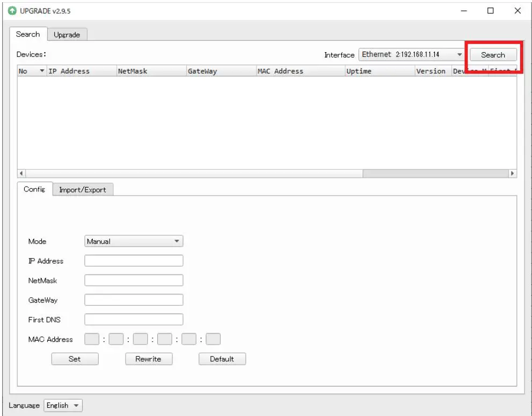This screenshot has height=416, width=532.
Task: Click into the GateWay input field
Action: click(x=134, y=300)
